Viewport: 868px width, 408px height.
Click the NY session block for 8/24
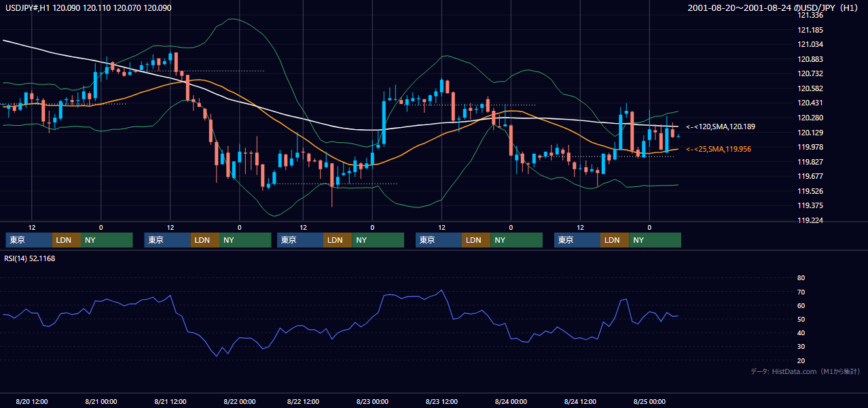[x=655, y=240]
